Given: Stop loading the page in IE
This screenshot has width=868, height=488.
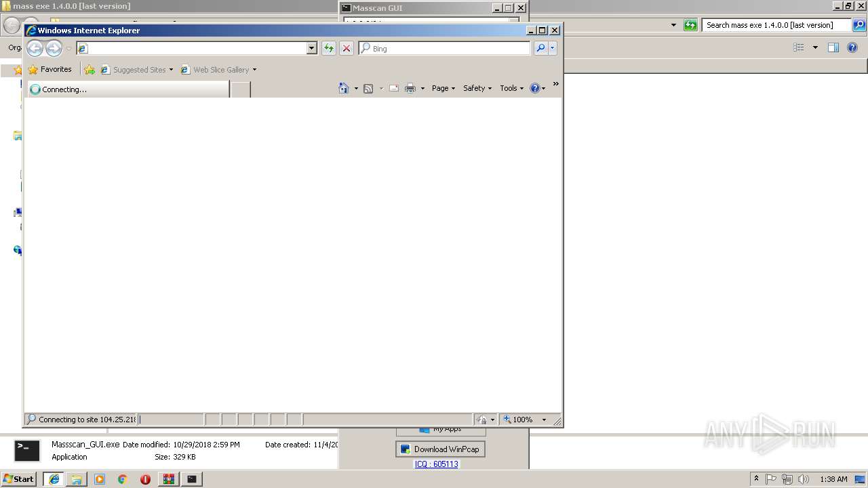Looking at the screenshot, I should point(347,48).
